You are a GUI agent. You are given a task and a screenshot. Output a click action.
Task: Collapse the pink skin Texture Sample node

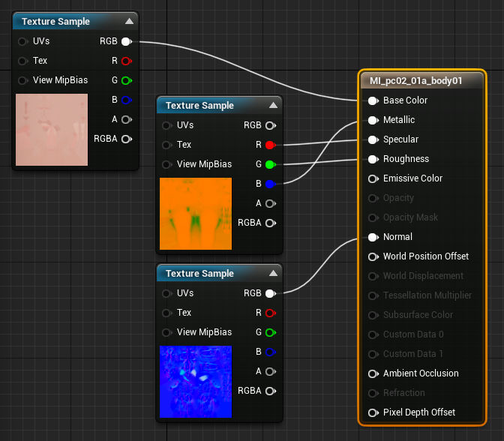(129, 21)
